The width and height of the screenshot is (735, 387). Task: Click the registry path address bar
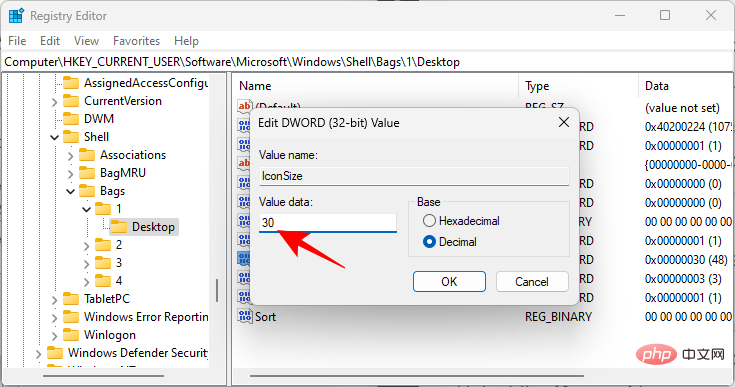[368, 62]
